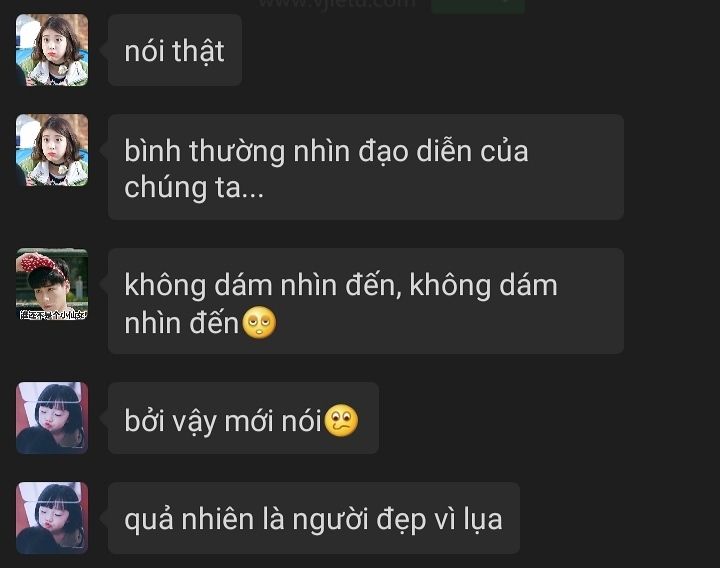Select "quả nhiên là người đẹp vì lụa" bubble
Viewport: 720px width, 568px height.
(314, 518)
